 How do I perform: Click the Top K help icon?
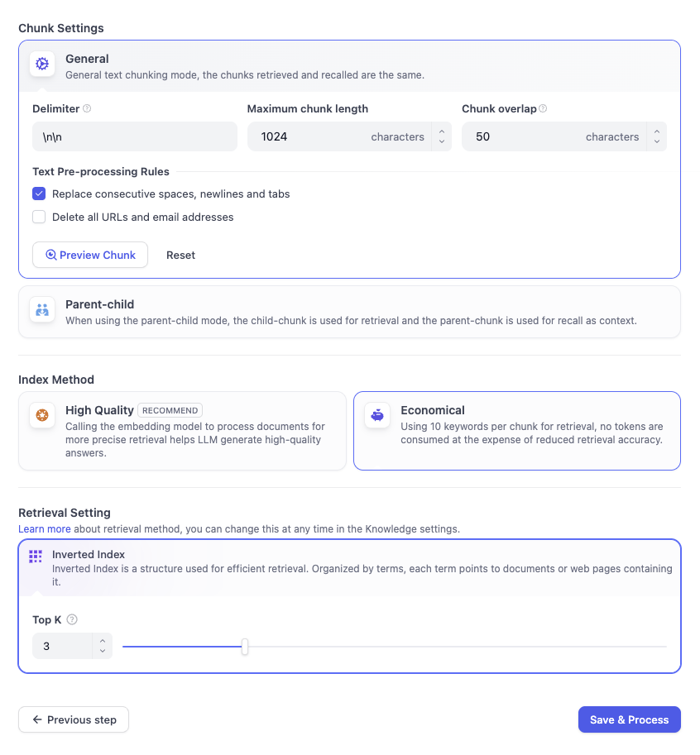point(72,620)
